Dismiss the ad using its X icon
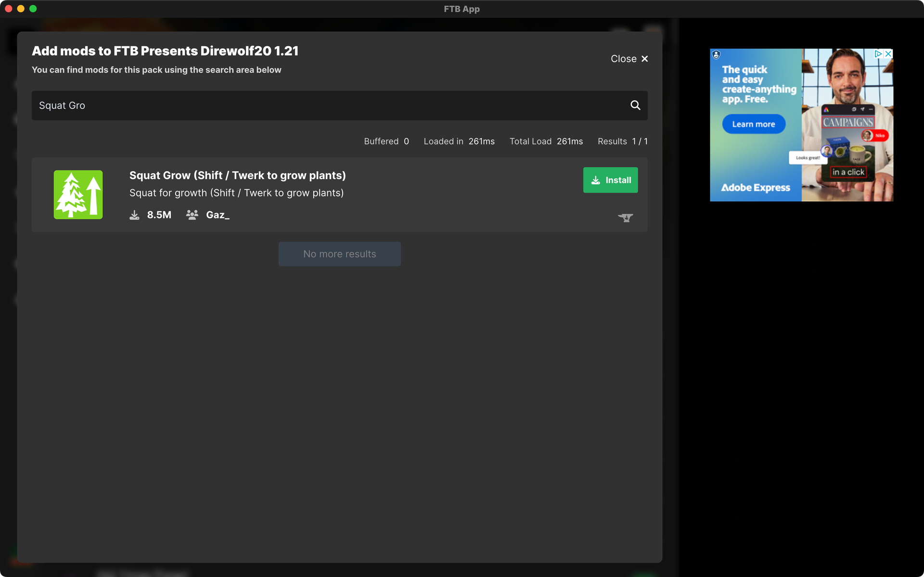The width and height of the screenshot is (924, 577). click(x=888, y=53)
